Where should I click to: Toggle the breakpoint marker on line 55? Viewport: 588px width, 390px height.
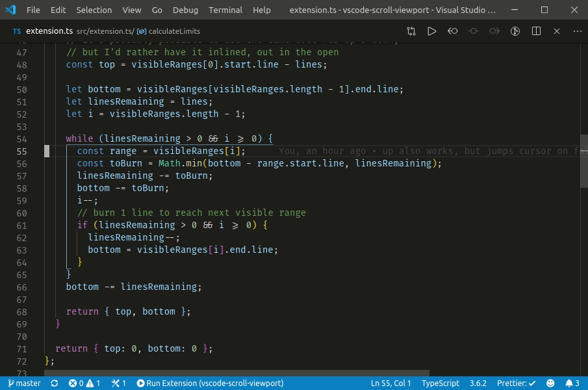(46, 151)
